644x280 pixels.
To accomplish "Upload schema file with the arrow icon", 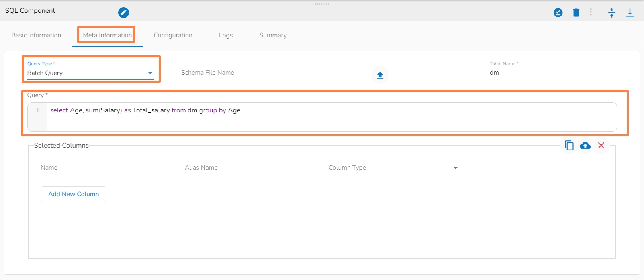I will (380, 75).
